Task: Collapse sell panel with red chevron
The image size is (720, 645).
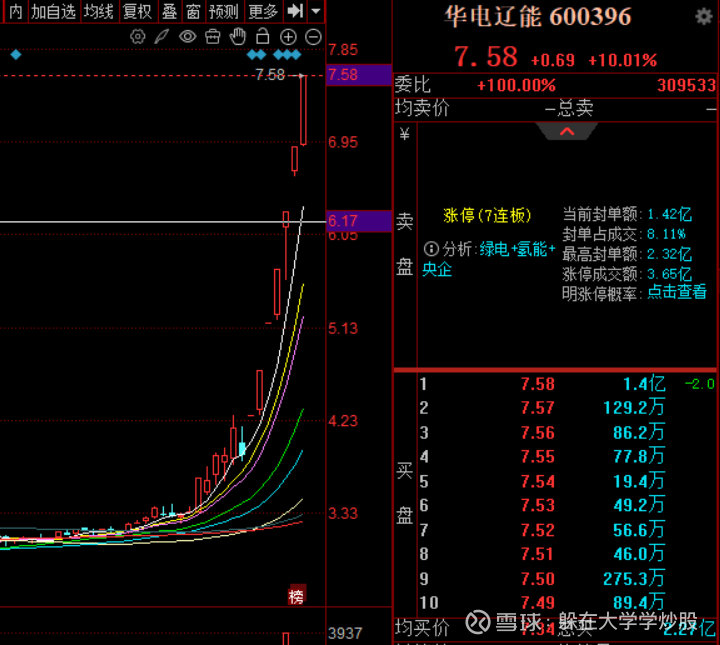Action: 567,132
